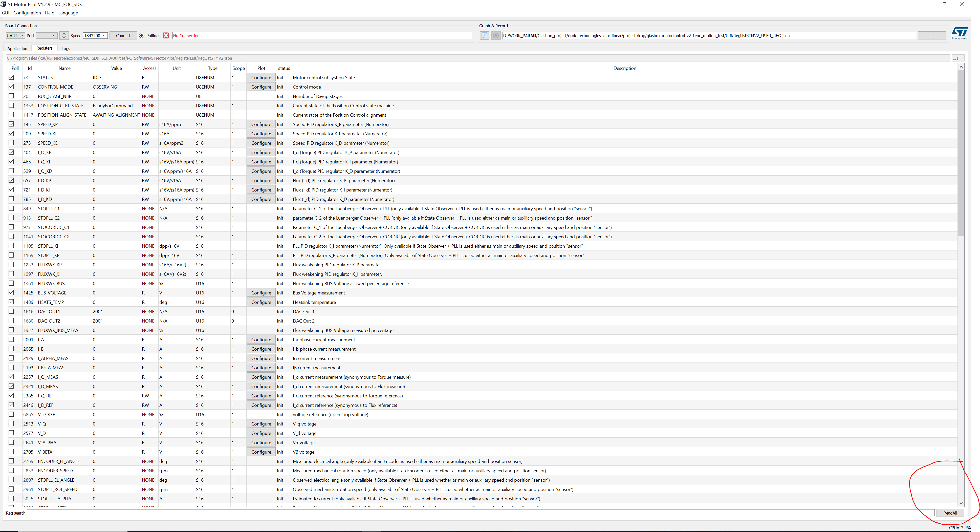The width and height of the screenshot is (980, 532).
Task: Configure the plot for BUS_VOLTAGE register
Action: [x=261, y=293]
